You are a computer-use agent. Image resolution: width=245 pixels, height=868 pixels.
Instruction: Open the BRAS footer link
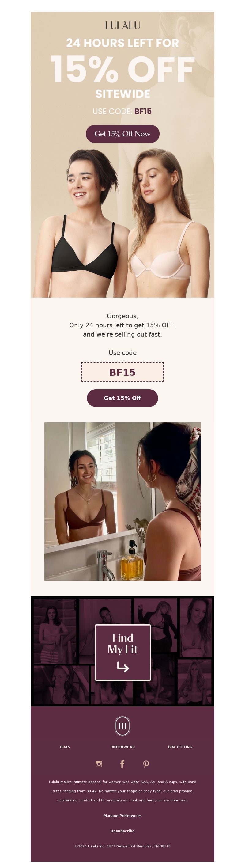tap(65, 747)
